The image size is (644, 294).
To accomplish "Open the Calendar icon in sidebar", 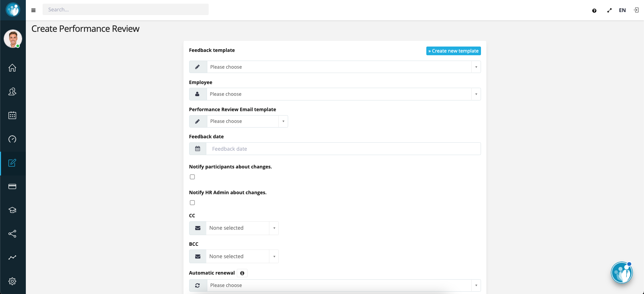I will pos(12,116).
